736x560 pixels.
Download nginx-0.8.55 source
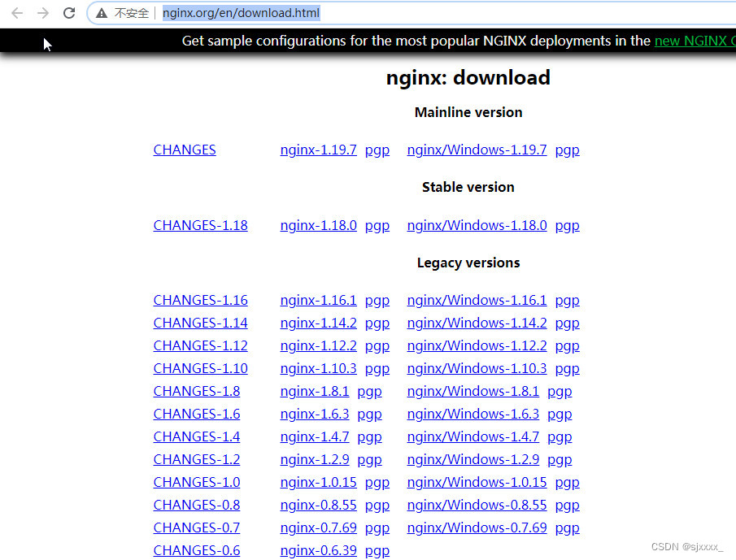(x=318, y=505)
